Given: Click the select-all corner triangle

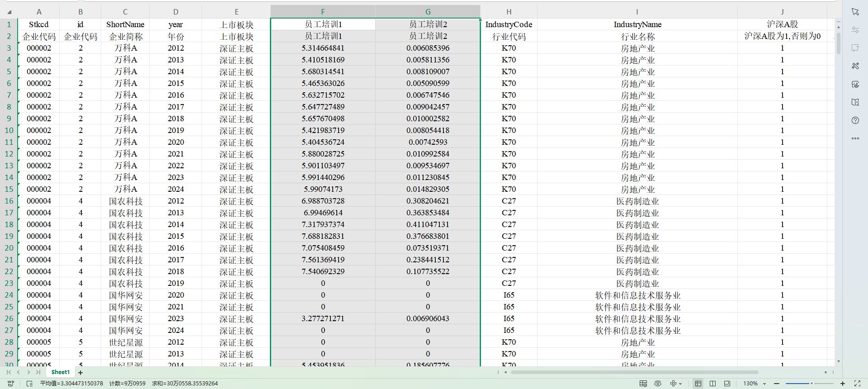Looking at the screenshot, I should coord(9,12).
